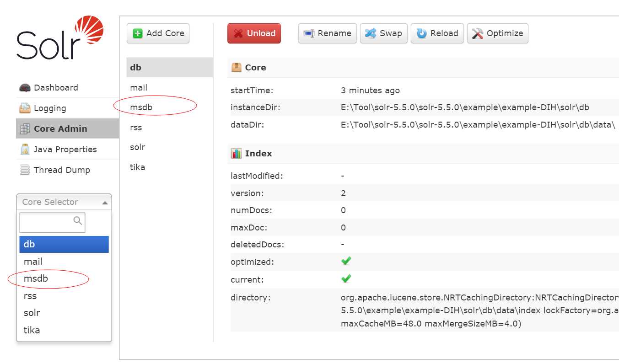Screen dimensions: 619x364
Task: Click the maxDoc label
Action: 249,227
